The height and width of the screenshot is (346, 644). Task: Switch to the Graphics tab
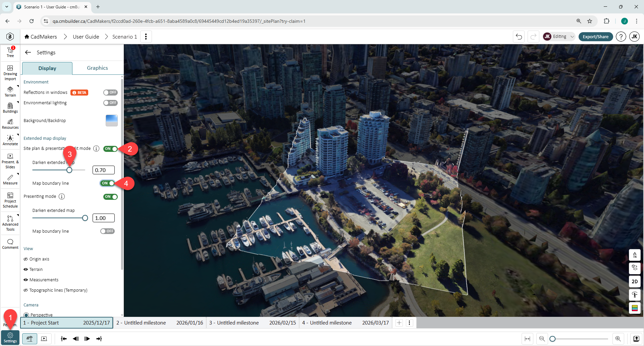[x=97, y=68]
